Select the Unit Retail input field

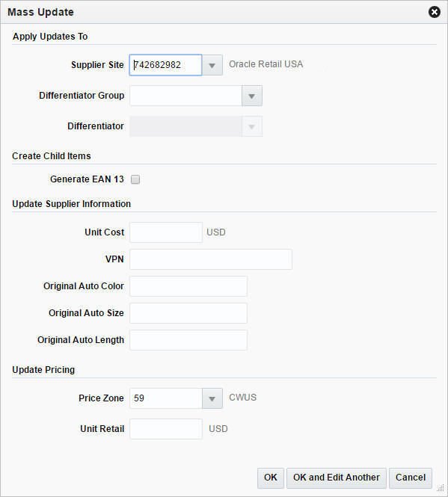(x=166, y=429)
